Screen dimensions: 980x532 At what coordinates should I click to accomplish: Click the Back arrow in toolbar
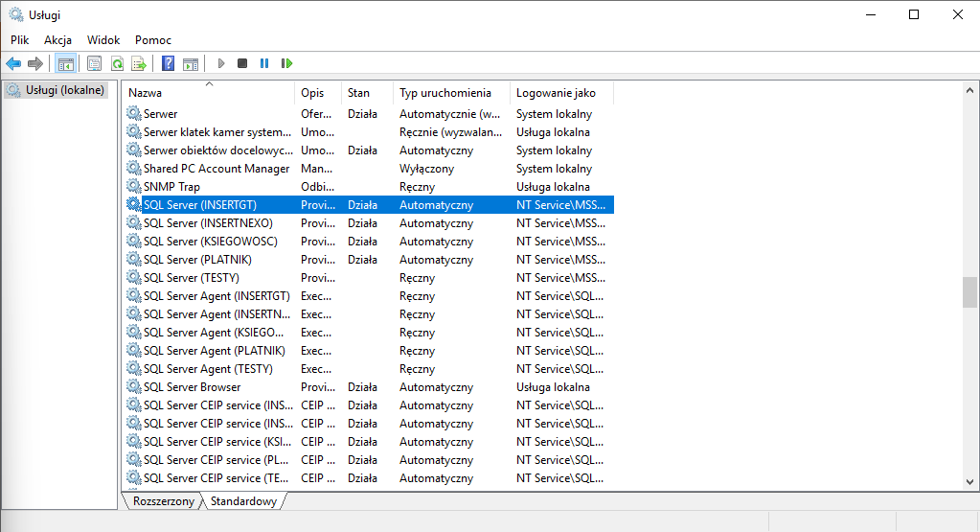click(13, 63)
